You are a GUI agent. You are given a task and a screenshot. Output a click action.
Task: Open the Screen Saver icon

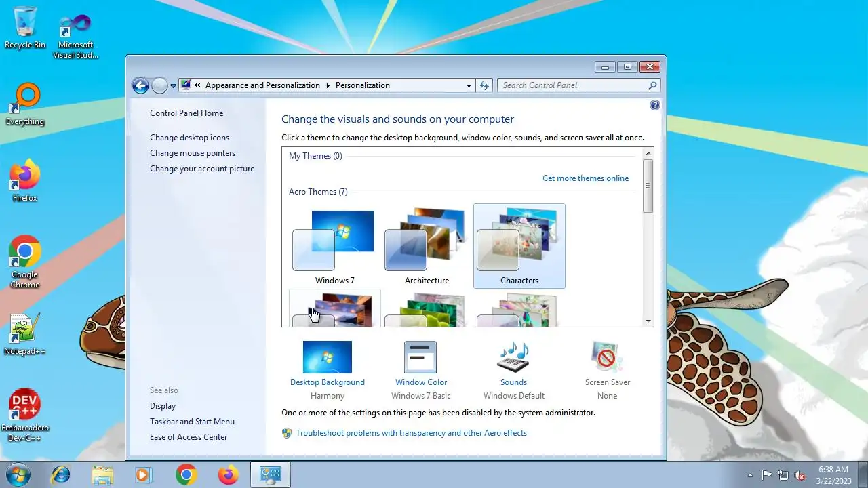coord(607,357)
